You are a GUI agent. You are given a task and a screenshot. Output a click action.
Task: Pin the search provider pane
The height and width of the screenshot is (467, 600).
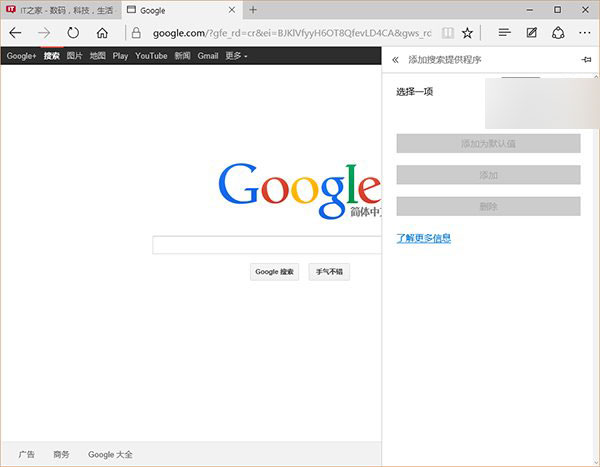click(x=586, y=60)
